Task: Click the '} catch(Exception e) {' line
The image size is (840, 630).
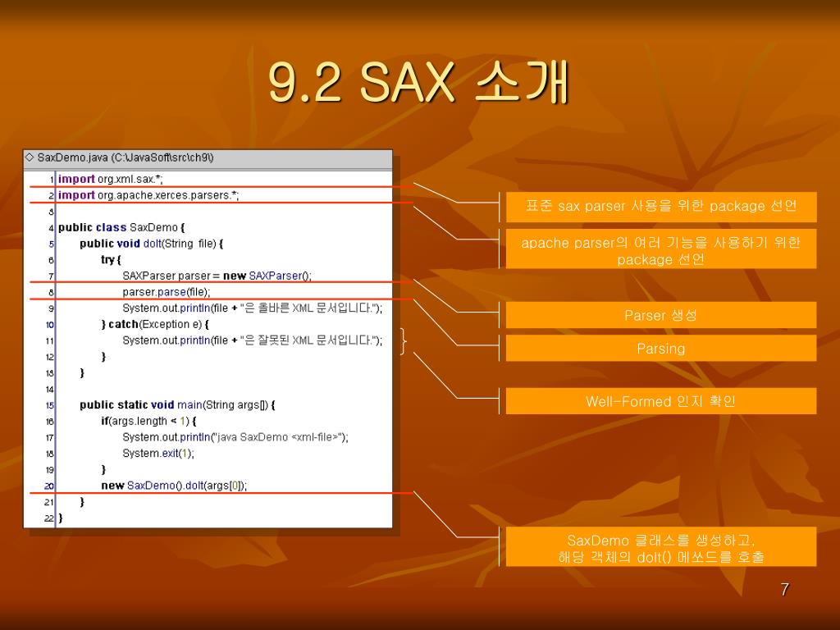Action: coord(155,324)
